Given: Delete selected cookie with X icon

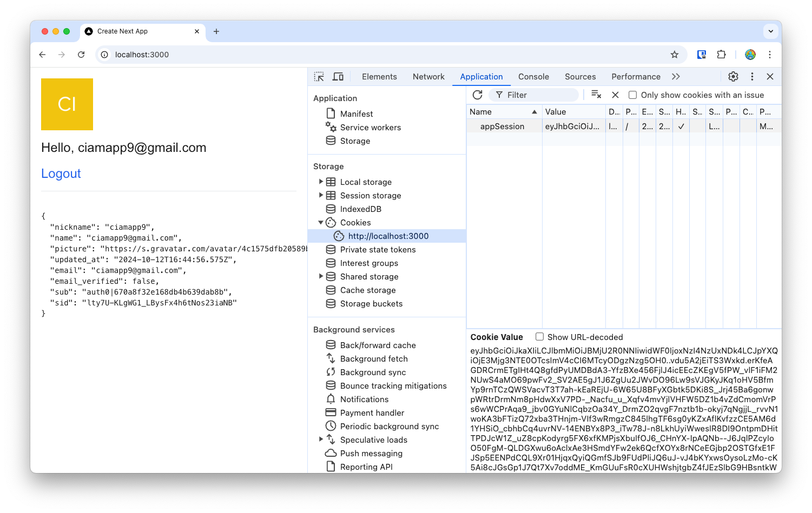Looking at the screenshot, I should pos(615,95).
